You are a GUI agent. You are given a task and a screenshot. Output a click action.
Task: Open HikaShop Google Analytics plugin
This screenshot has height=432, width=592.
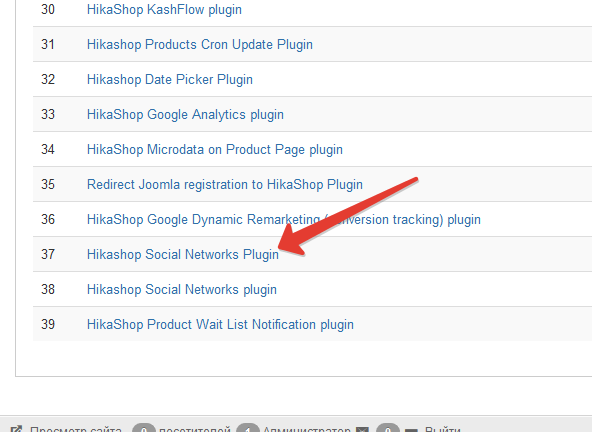click(x=185, y=114)
